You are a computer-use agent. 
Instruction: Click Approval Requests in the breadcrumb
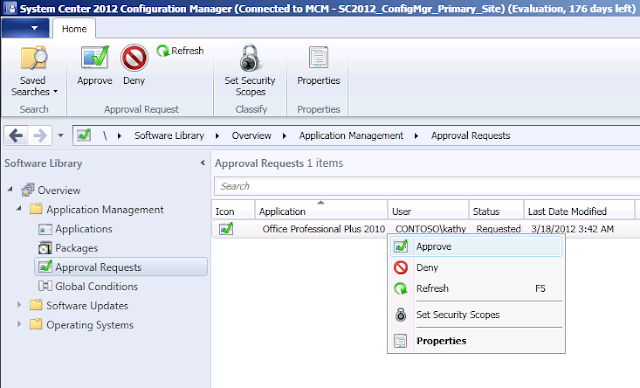click(470, 135)
